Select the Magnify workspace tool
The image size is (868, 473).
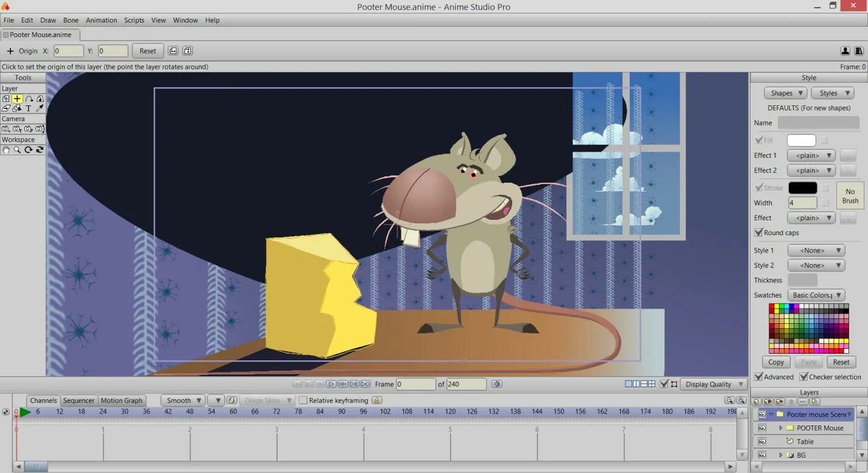(x=16, y=150)
